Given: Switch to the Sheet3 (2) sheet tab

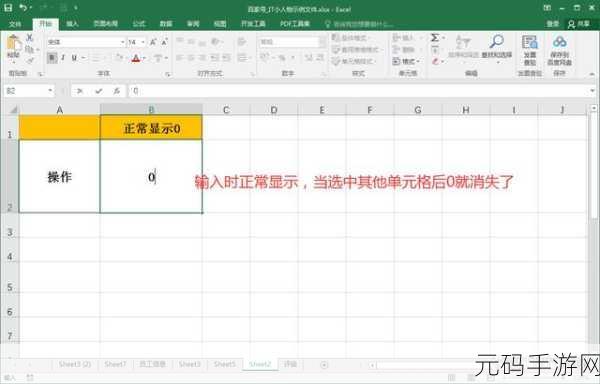Looking at the screenshot, I should (x=75, y=364).
